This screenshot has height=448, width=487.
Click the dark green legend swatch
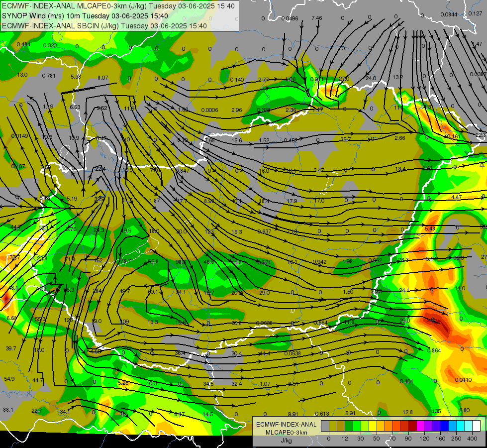[x=349, y=426]
